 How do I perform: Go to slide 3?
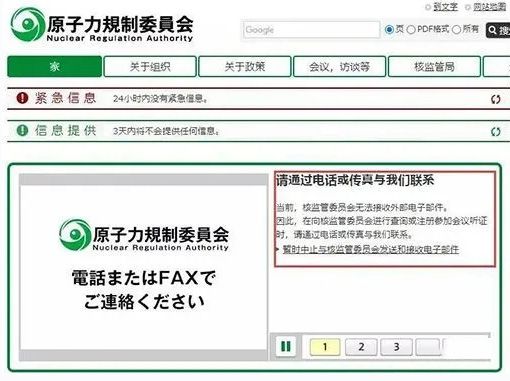(396, 347)
